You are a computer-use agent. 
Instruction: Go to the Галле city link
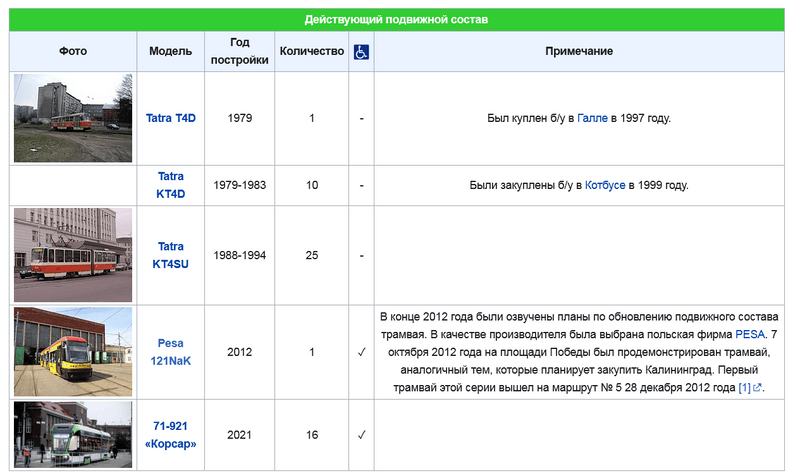click(592, 118)
